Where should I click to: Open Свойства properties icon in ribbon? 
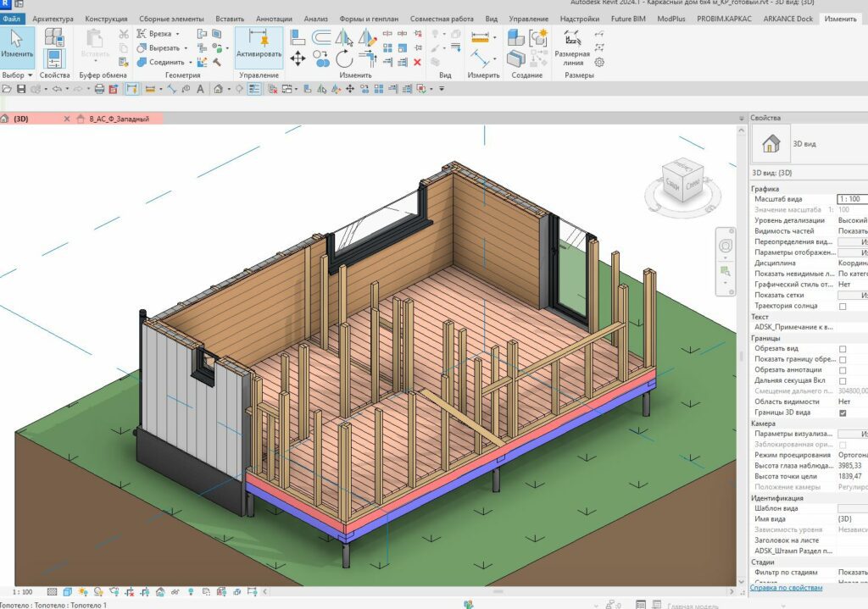point(54,58)
